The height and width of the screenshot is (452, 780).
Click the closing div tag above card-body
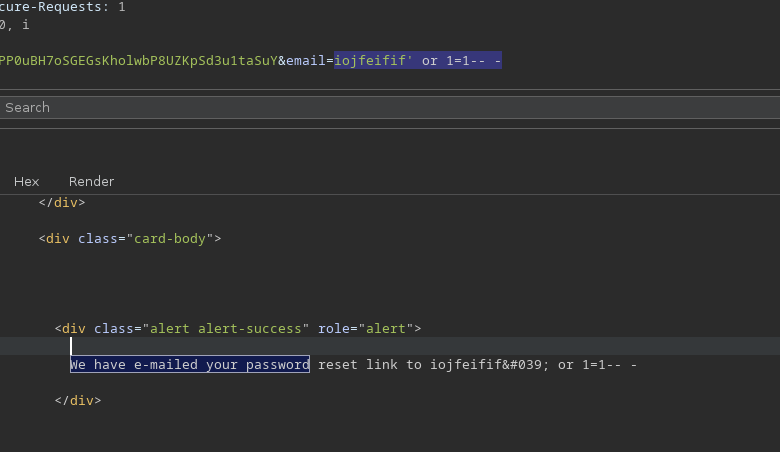pos(62,202)
